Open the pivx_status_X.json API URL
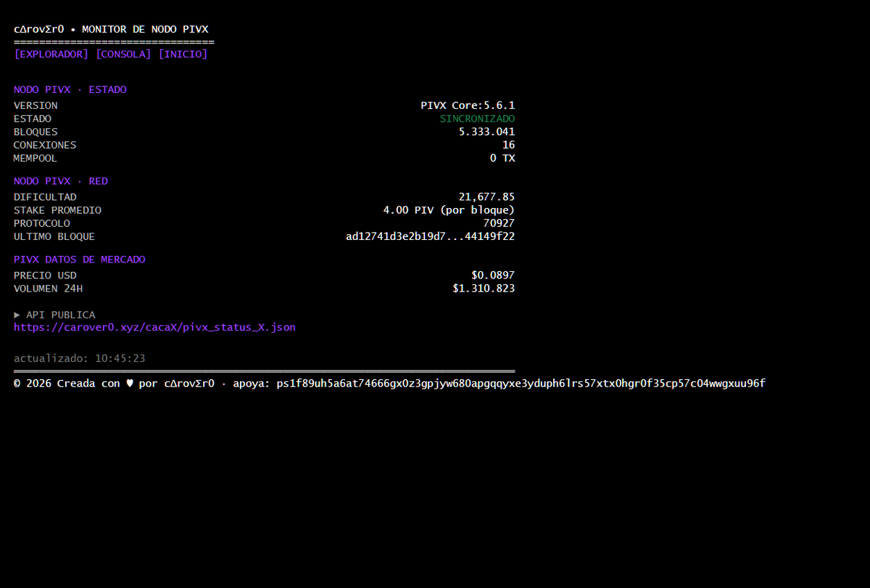 click(154, 328)
